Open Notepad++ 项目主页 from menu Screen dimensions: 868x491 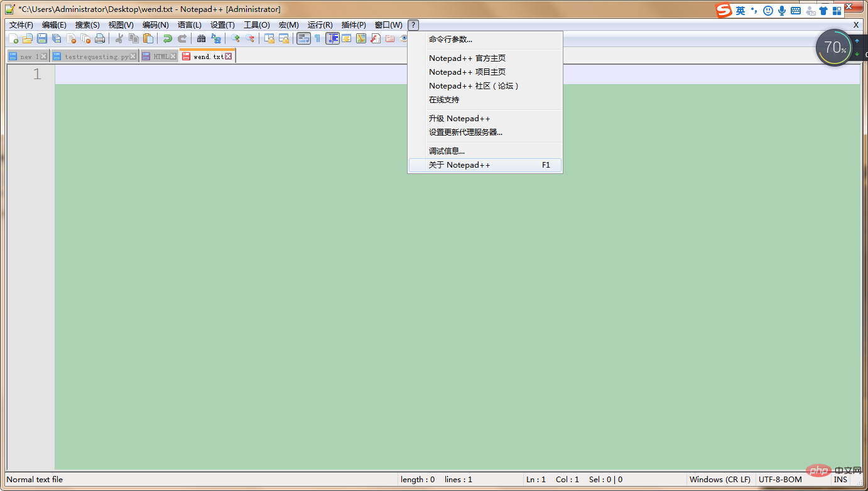[x=485, y=72]
